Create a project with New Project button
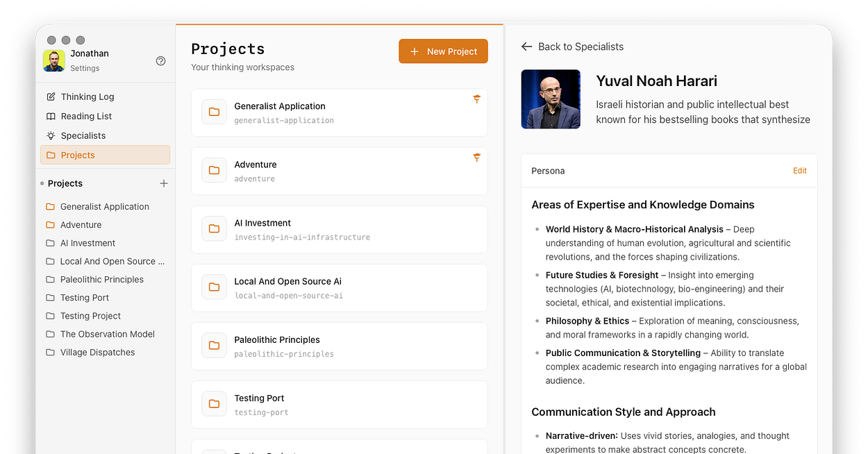Screen dimensions: 868x454 pos(443,51)
